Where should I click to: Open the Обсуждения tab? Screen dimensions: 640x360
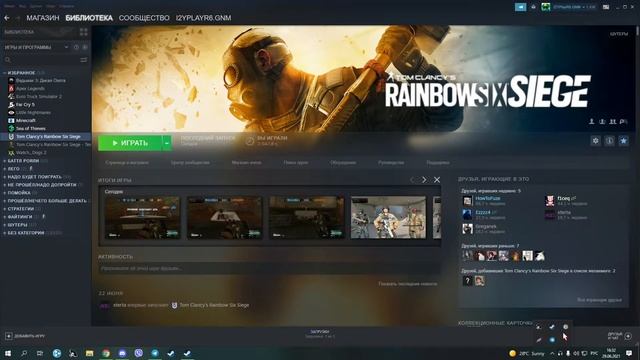point(343,162)
